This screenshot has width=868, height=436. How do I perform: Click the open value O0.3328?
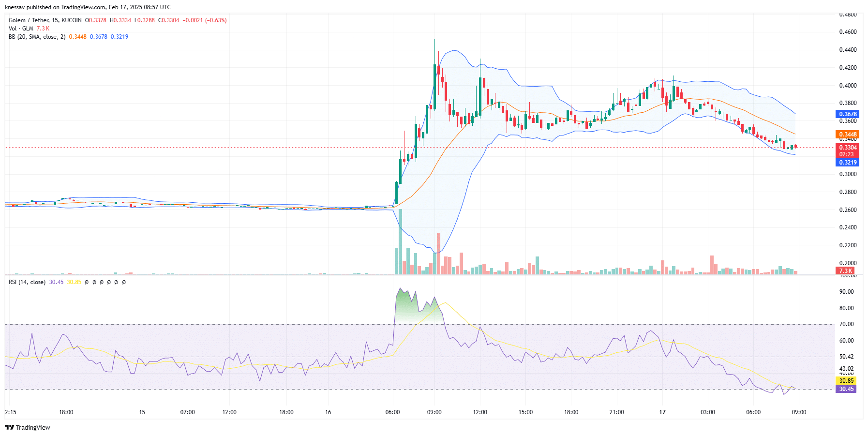[96, 20]
